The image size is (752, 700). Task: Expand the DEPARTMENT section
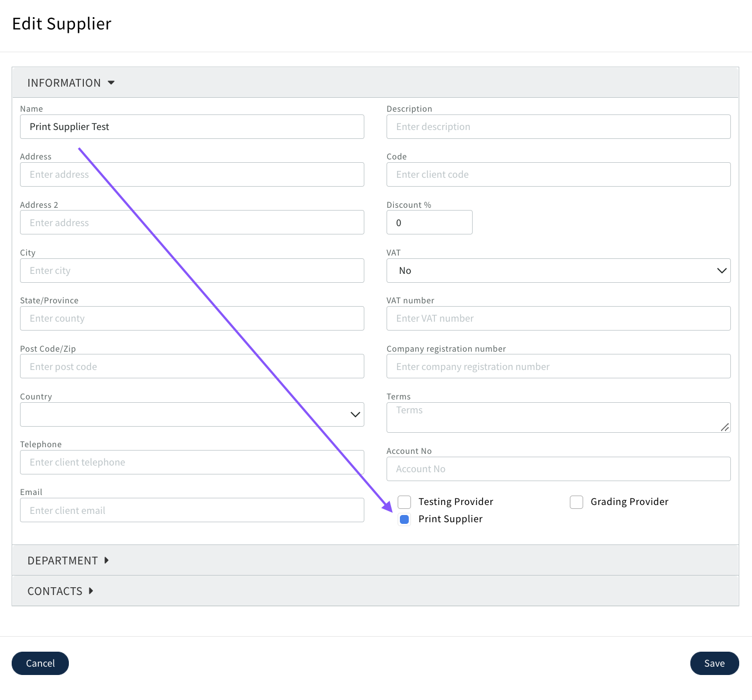[x=68, y=561]
